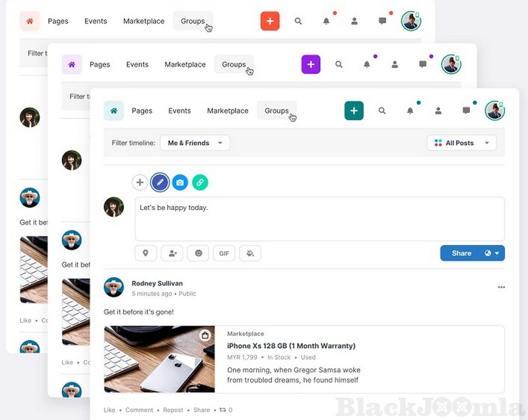The width and height of the screenshot is (528, 420).
Task: Click into the "Let's be happy today" text box
Action: point(319,219)
